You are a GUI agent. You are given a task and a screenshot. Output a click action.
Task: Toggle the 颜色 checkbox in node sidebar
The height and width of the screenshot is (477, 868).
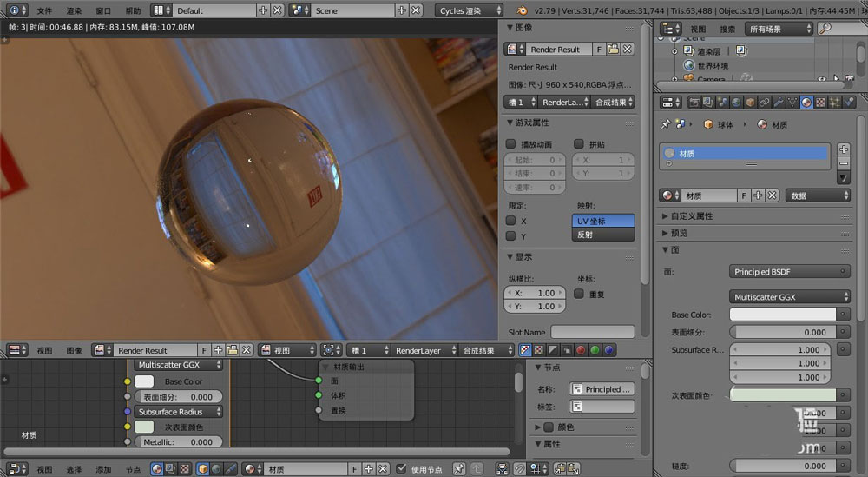549,427
